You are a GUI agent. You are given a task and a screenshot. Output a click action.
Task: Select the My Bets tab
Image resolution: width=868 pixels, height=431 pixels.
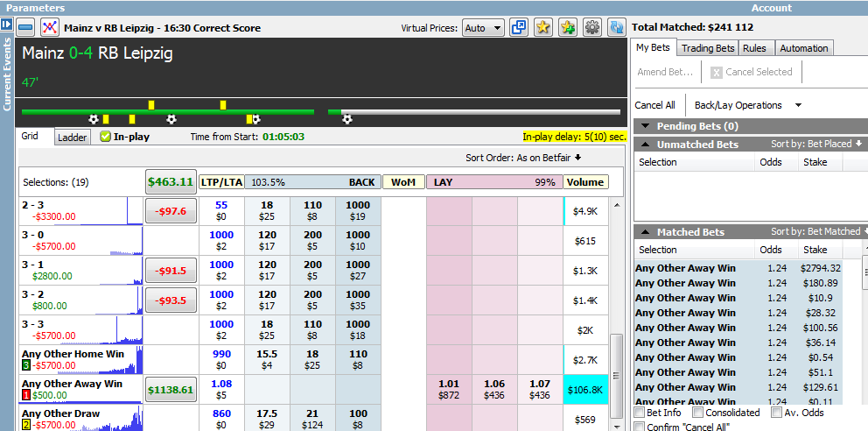tap(653, 47)
